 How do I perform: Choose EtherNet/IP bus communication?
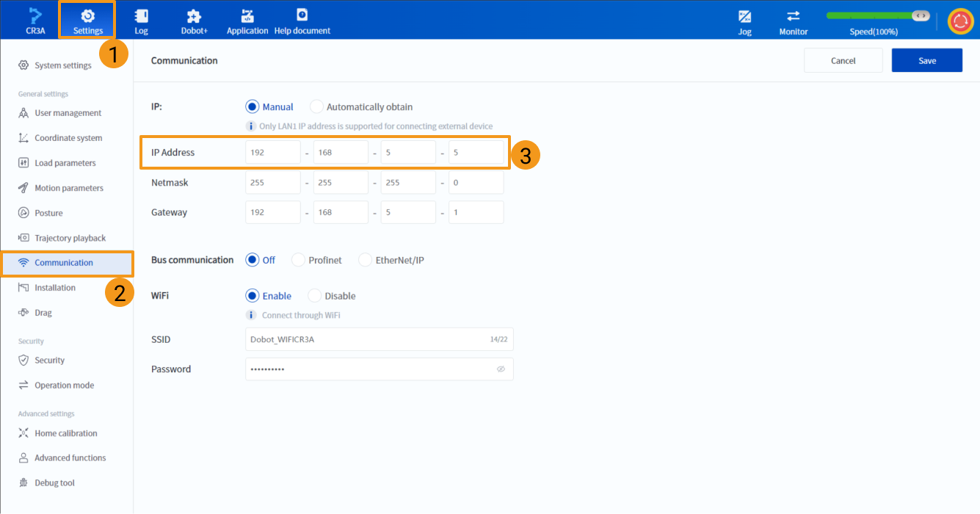point(366,260)
